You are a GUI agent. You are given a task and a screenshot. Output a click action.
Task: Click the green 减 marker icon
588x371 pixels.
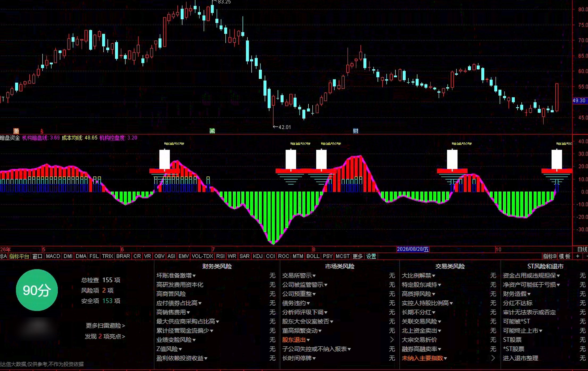(212, 131)
